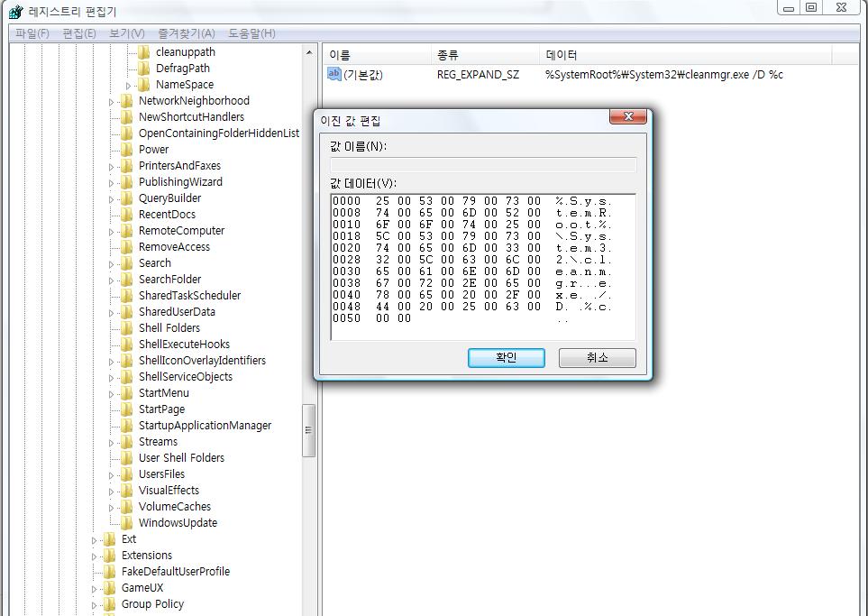Click the WindowsUpdate folder icon
Viewport: 868px width, 616px height.
point(127,523)
